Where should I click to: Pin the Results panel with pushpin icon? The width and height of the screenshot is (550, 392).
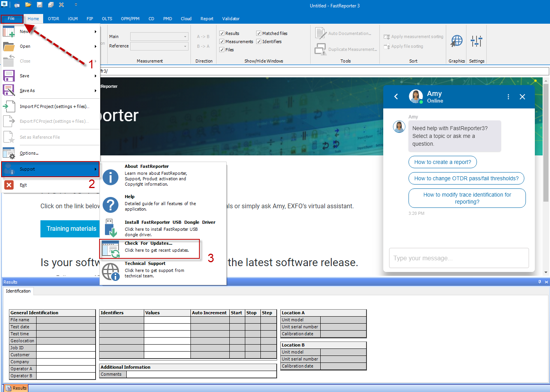pos(540,282)
